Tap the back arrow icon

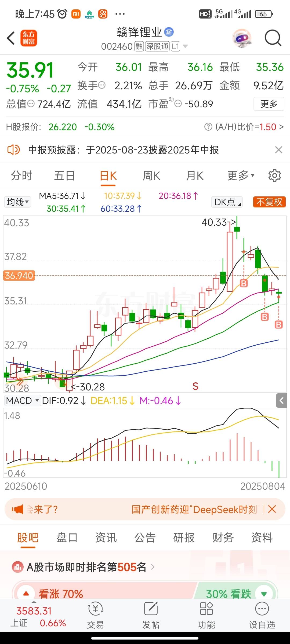point(11,38)
